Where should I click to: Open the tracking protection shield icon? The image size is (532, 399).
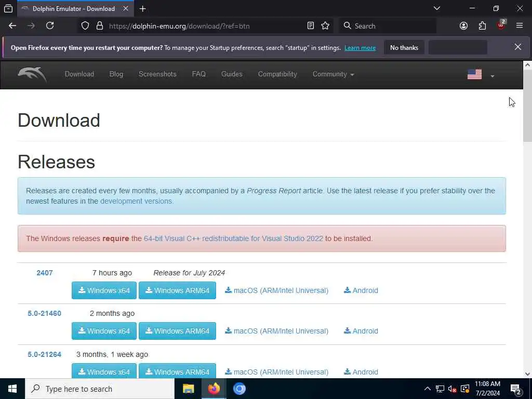coord(85,26)
